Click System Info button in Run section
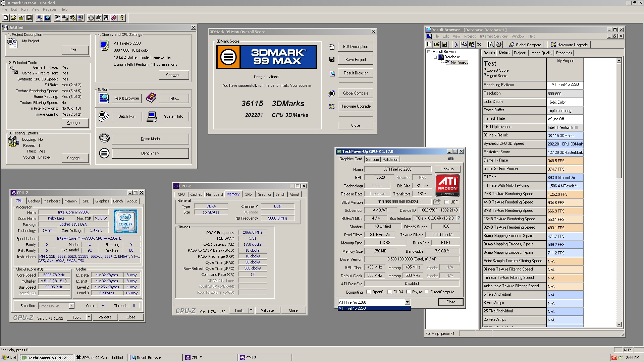Image resolution: width=644 pixels, height=362 pixels. point(173,116)
